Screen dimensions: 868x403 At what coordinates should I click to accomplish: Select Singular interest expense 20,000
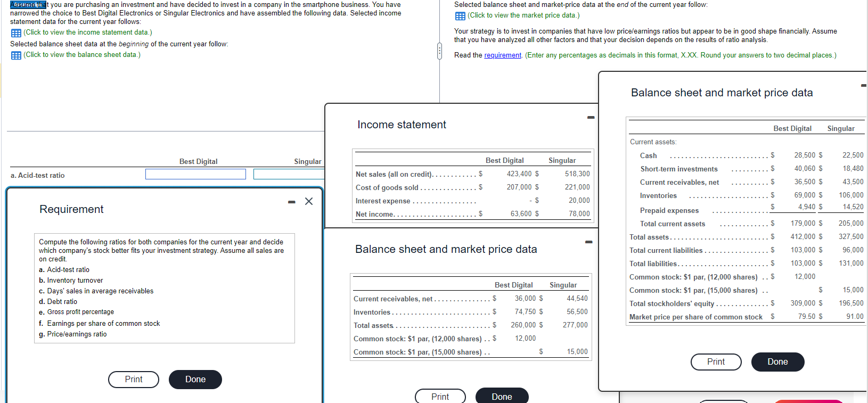coord(579,201)
